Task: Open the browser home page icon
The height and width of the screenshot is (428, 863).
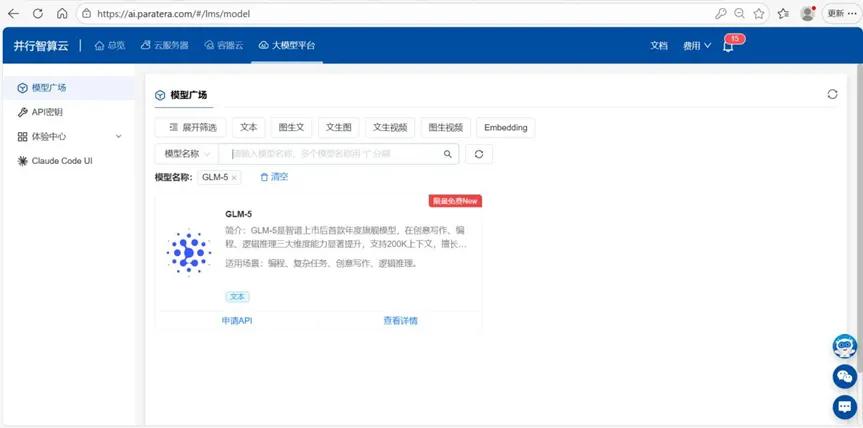Action: coord(62,14)
